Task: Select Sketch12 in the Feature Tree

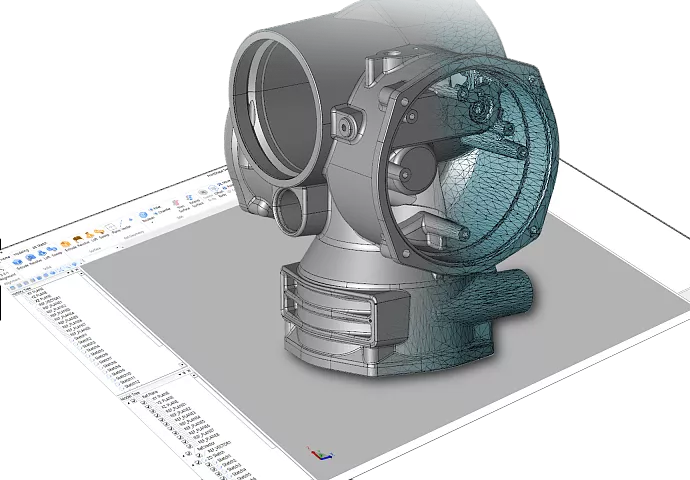Action: pyautogui.click(x=132, y=384)
